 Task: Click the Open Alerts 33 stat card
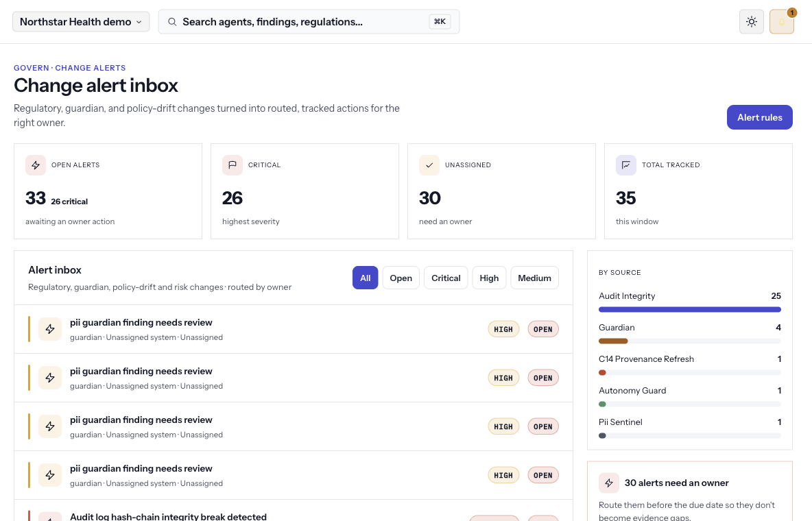pyautogui.click(x=108, y=191)
